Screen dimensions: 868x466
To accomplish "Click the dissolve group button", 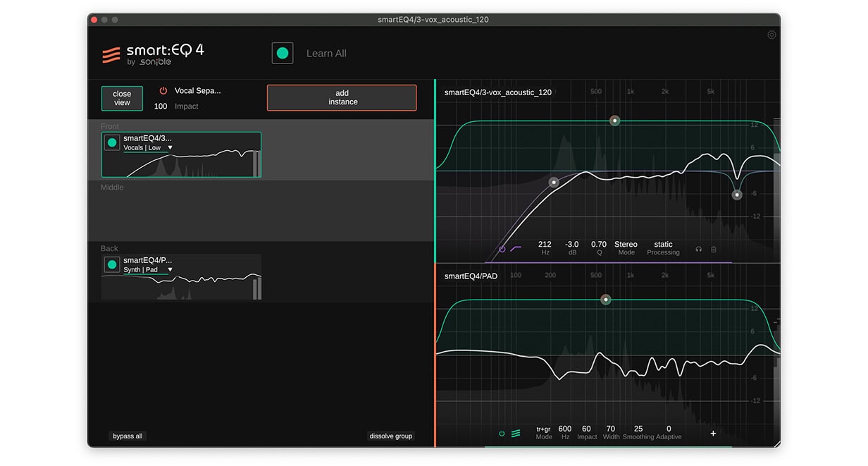I will 391,436.
